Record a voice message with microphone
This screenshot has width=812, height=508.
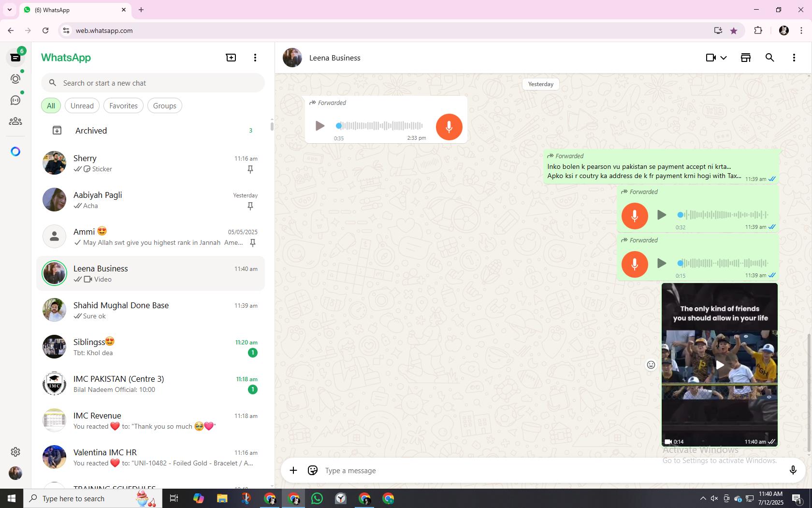point(793,470)
